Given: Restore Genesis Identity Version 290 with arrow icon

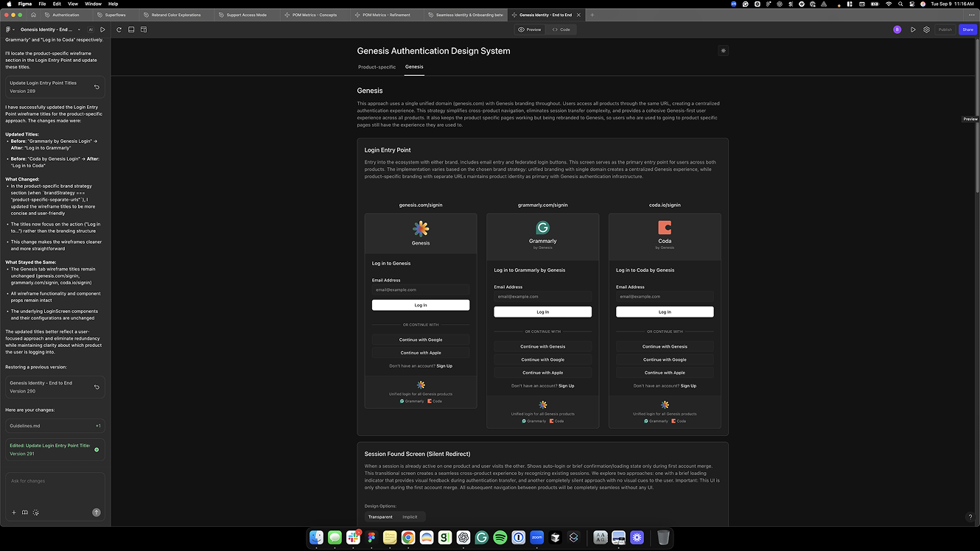Looking at the screenshot, I should 97,387.
